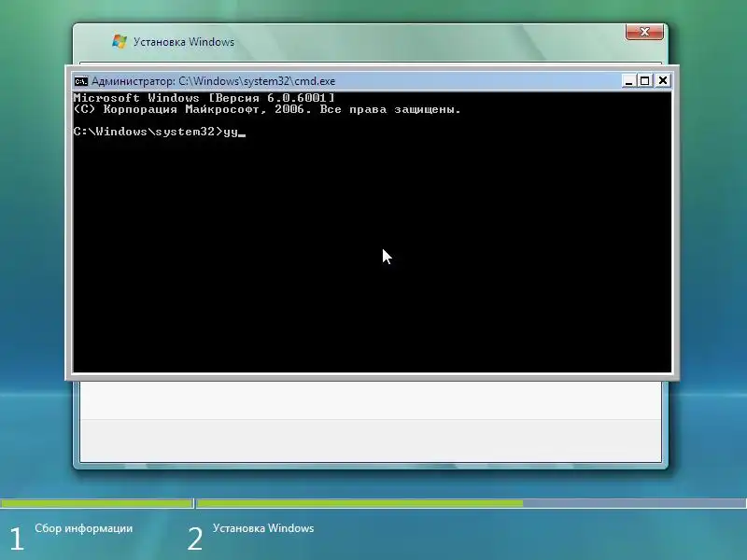Click the step label 'Сбор информации'
Viewport: 747px width, 560px height.
coord(84,528)
